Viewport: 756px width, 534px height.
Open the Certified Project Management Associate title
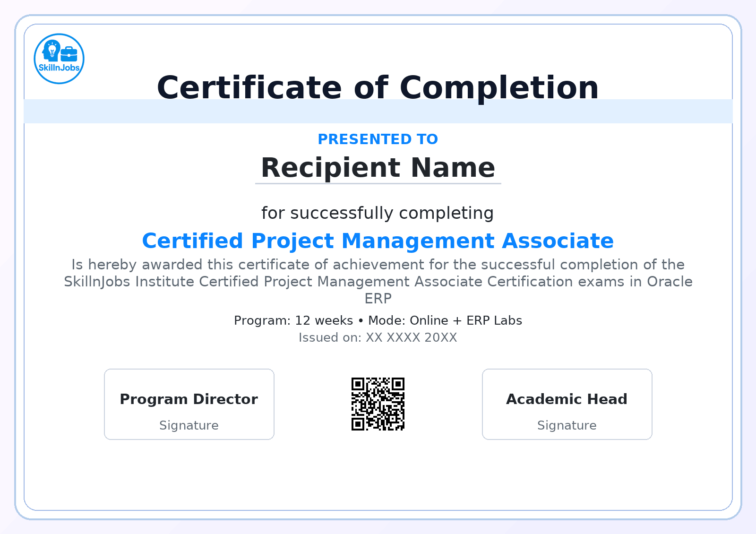tap(378, 241)
